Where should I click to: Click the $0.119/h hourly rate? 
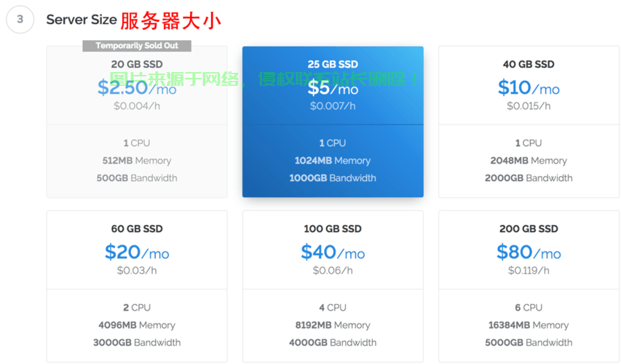[529, 271]
